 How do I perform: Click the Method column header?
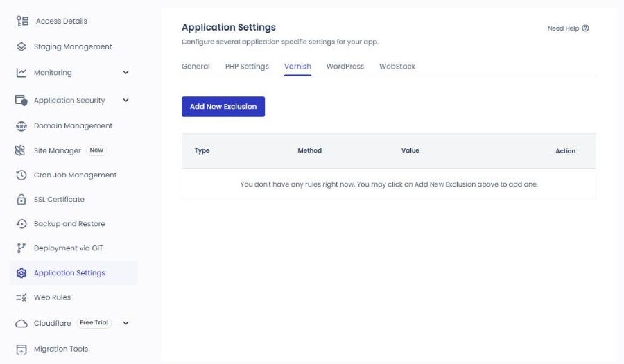310,150
